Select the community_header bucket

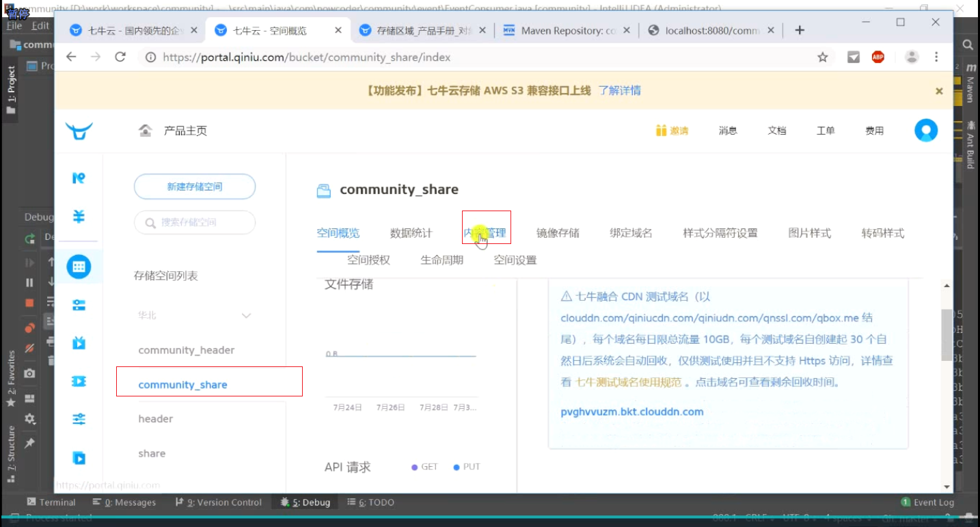[x=187, y=350]
